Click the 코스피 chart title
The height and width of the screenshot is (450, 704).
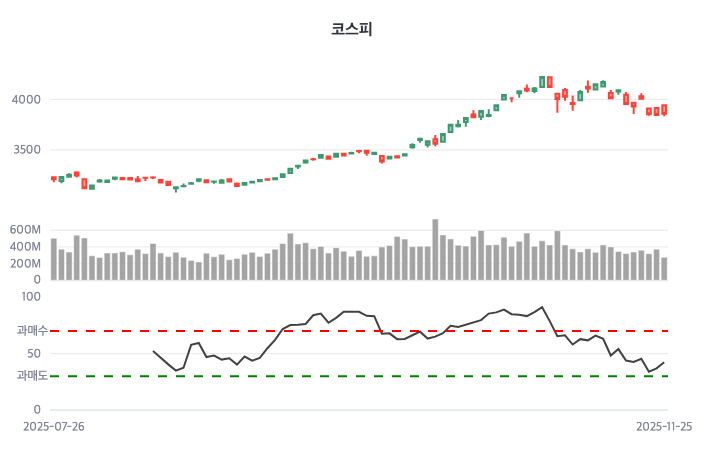(352, 29)
